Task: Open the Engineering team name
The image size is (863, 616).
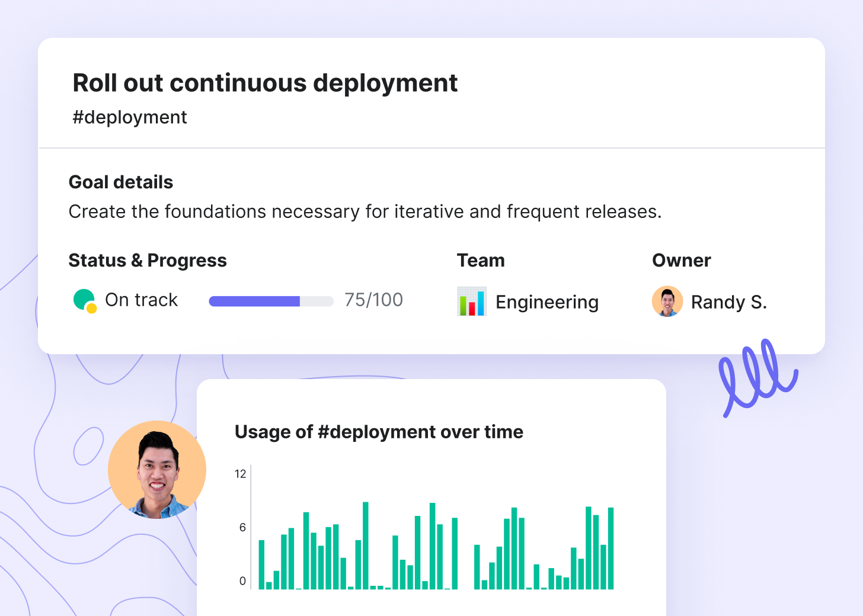Action: click(x=547, y=302)
